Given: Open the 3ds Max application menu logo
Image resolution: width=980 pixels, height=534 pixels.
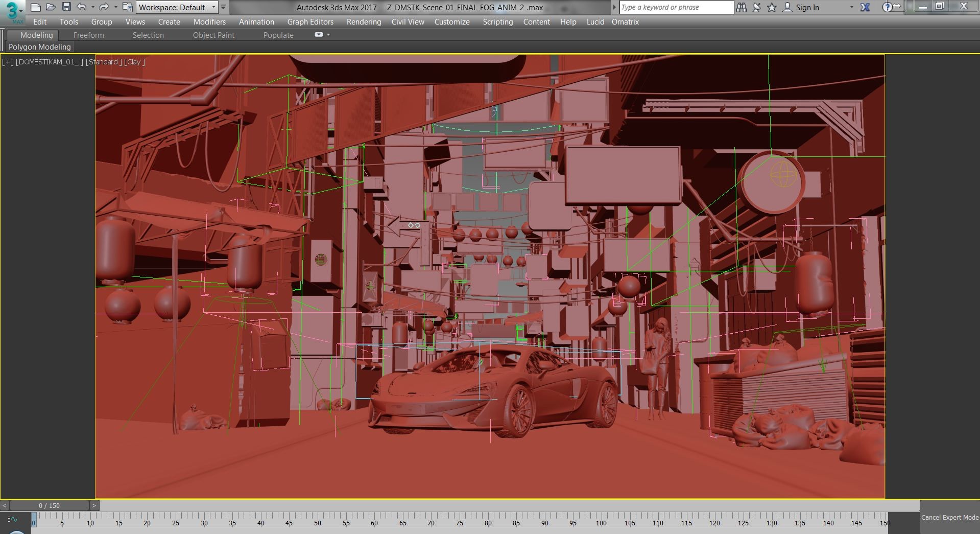Looking at the screenshot, I should (x=12, y=11).
